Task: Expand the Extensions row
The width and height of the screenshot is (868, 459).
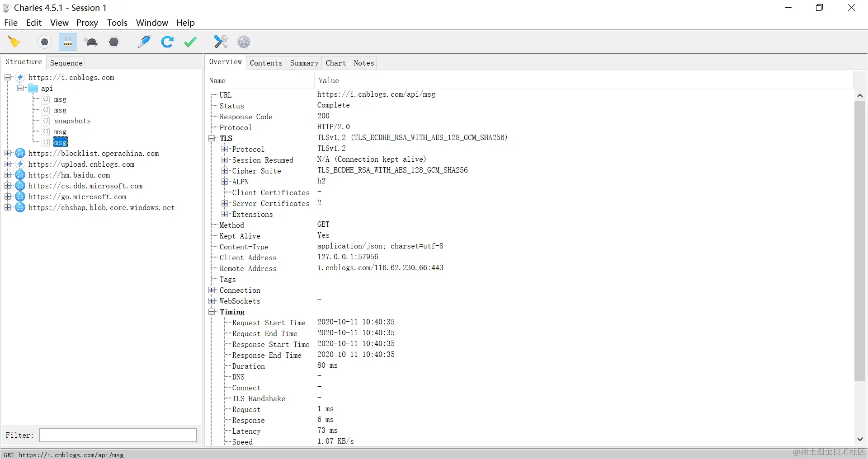Action: coord(224,214)
